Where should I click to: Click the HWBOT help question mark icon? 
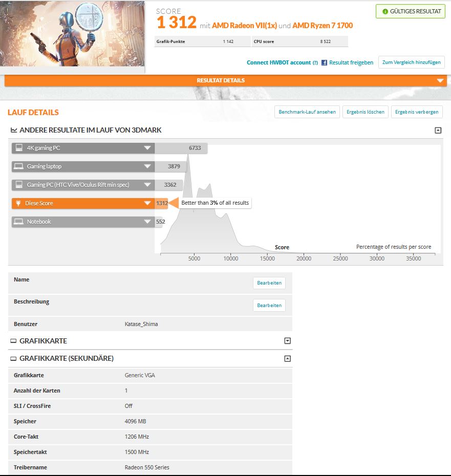coord(315,62)
